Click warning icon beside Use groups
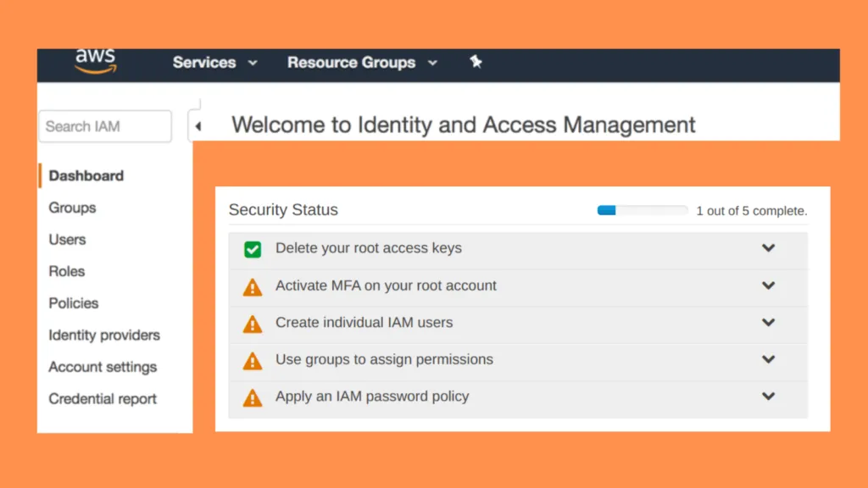The height and width of the screenshot is (488, 868). click(x=253, y=361)
